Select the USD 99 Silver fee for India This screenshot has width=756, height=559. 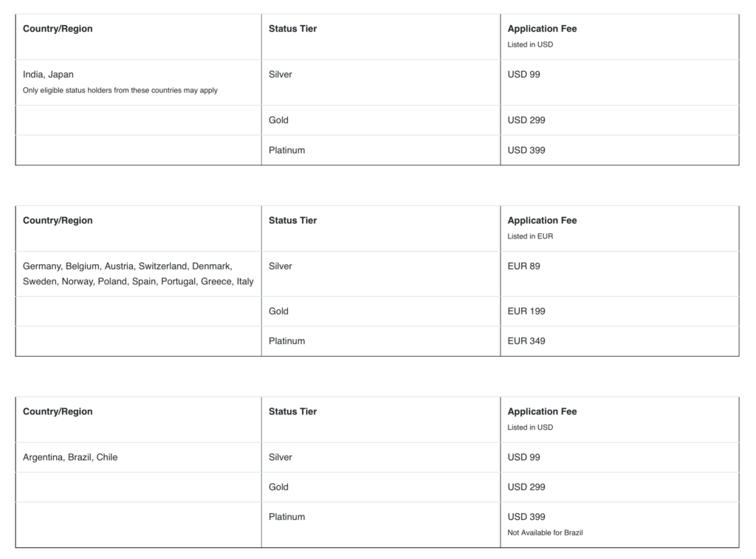[x=523, y=75]
